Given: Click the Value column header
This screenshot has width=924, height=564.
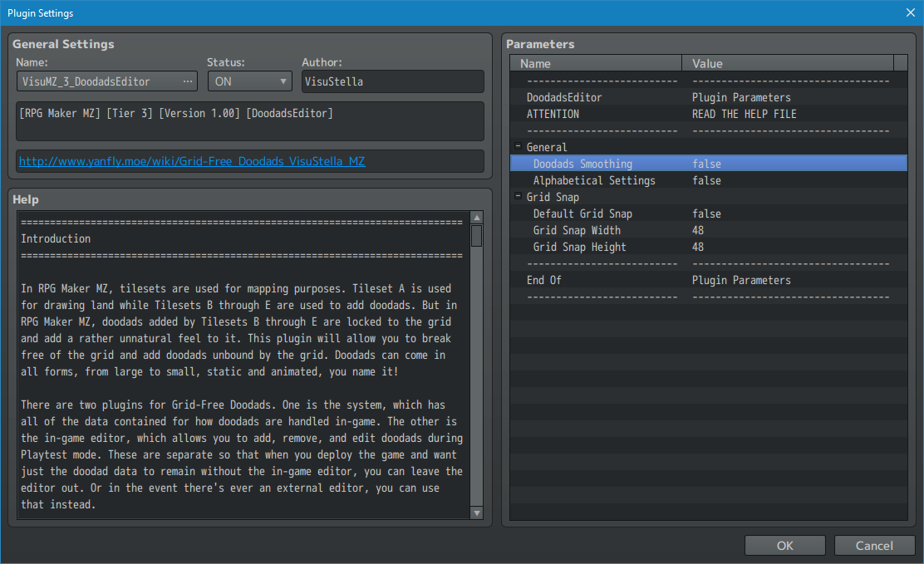Looking at the screenshot, I should click(788, 63).
